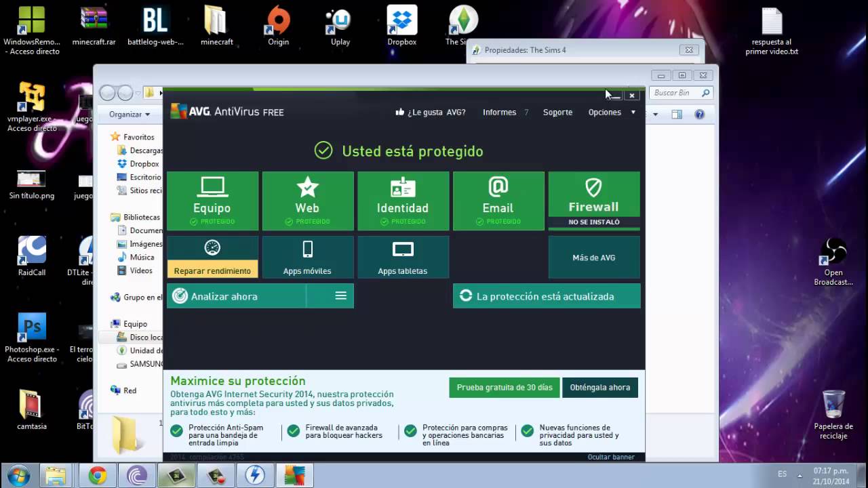The width and height of the screenshot is (868, 488).
Task: Select the Apps tabletas tile
Action: click(x=403, y=256)
